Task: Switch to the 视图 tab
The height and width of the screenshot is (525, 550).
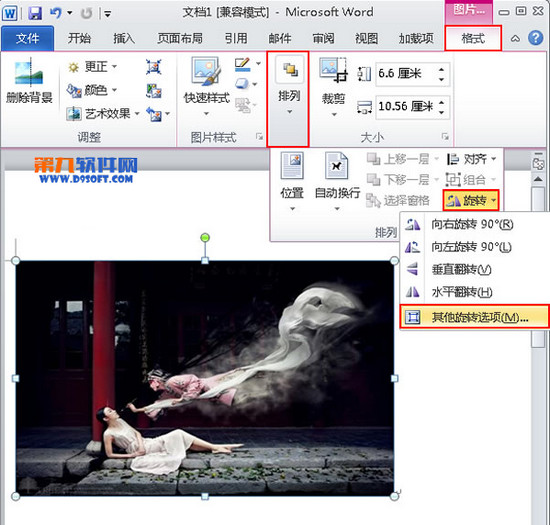Action: tap(367, 38)
